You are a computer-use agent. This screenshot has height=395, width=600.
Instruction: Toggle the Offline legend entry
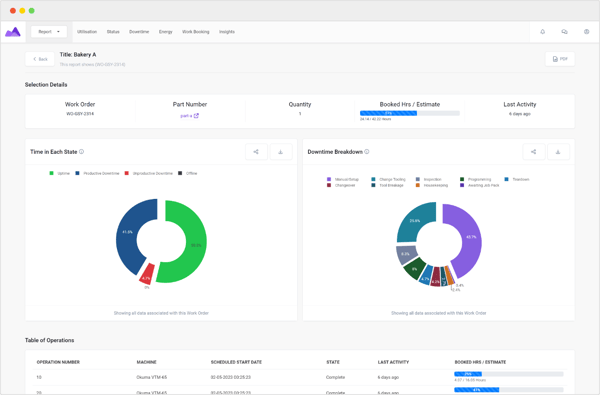coord(188,173)
